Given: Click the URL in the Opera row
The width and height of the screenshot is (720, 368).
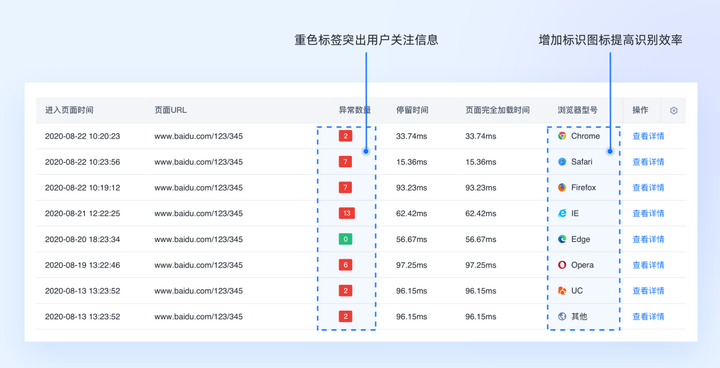Looking at the screenshot, I should click(198, 265).
